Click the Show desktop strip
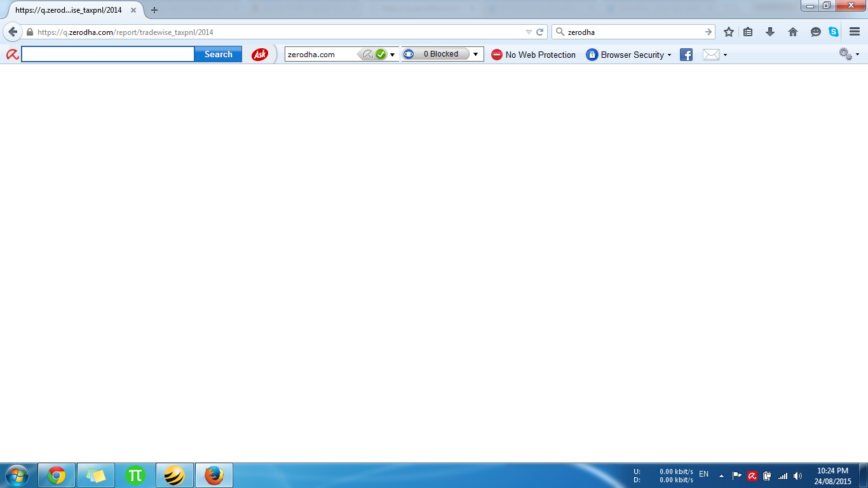 tap(864, 475)
